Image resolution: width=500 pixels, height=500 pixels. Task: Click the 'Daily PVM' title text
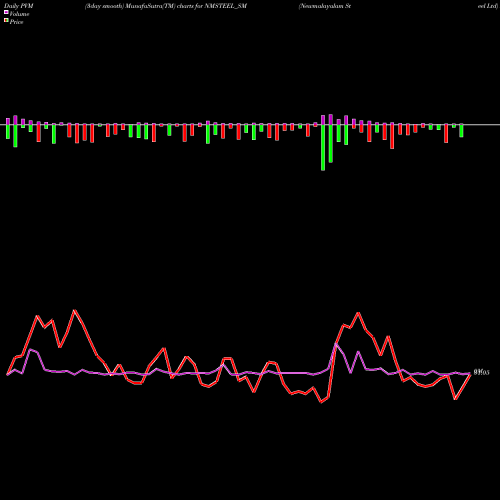click(x=19, y=6)
